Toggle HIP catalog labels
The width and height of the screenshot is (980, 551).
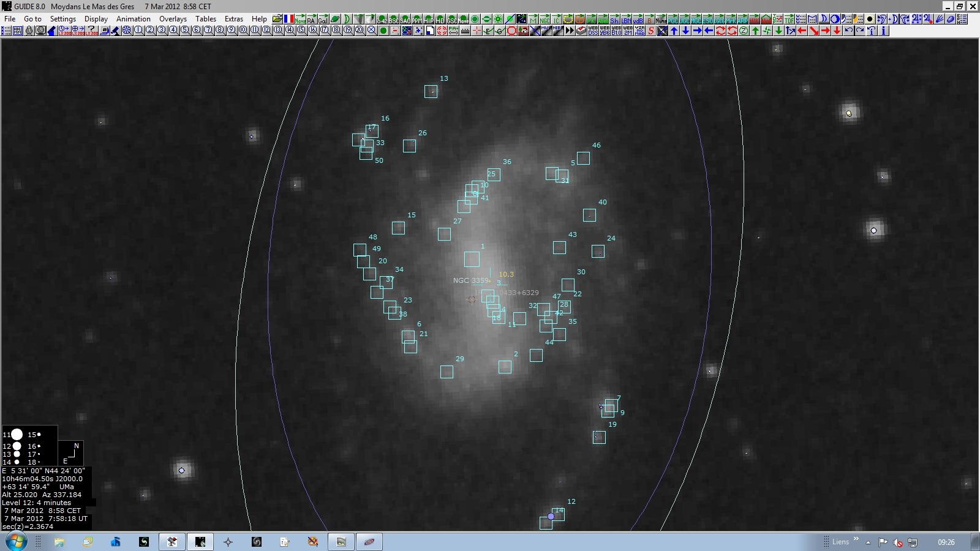(428, 19)
